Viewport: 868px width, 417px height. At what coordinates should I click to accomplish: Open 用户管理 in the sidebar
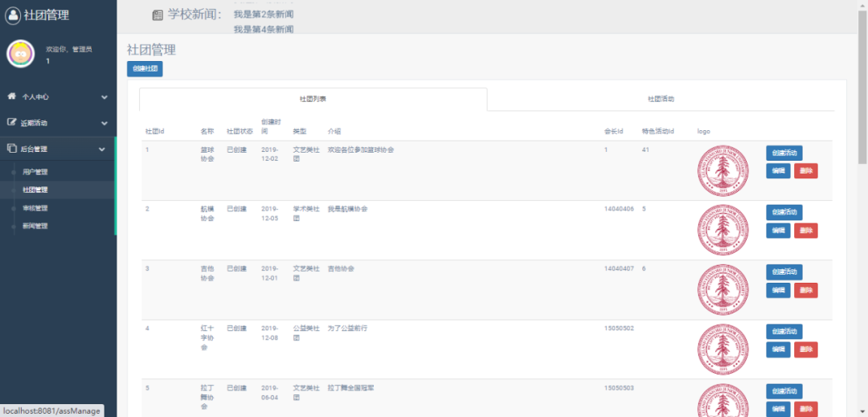[35, 172]
